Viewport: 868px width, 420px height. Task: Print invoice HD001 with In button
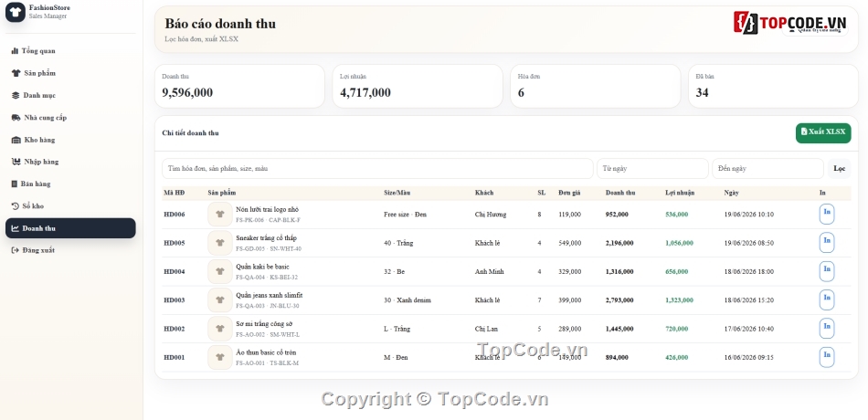pos(827,358)
